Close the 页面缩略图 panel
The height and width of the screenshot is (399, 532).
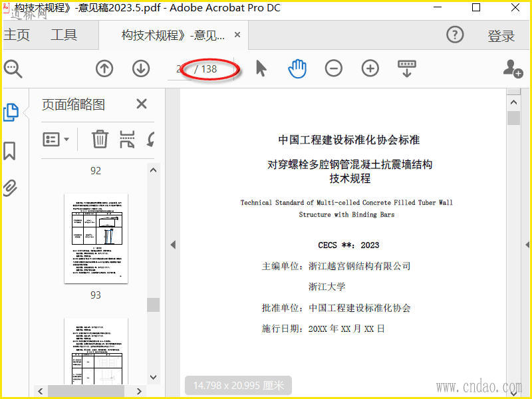coord(142,104)
